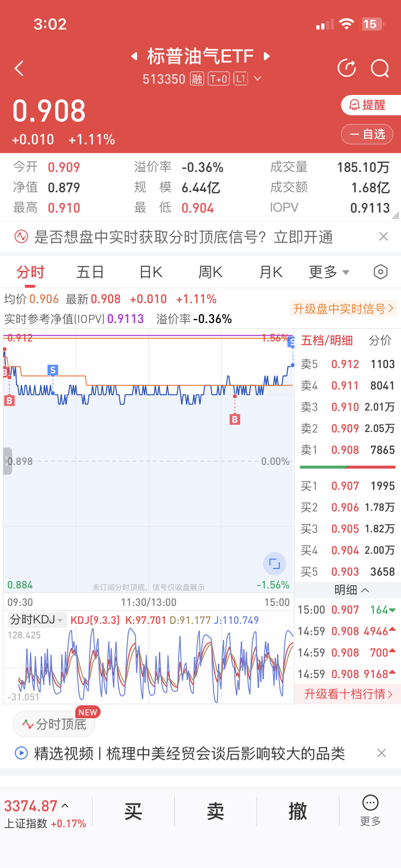Close the 精选视频 banner
Screen dimensions: 401x868
tap(382, 753)
